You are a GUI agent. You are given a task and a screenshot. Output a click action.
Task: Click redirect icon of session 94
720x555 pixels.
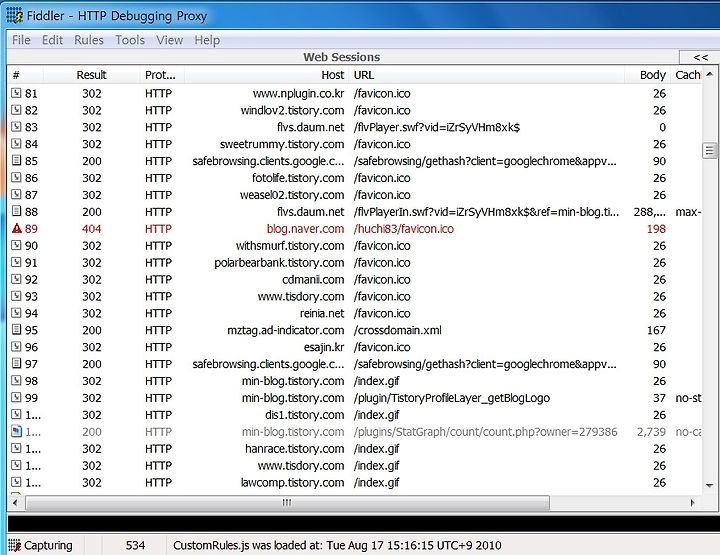16,313
